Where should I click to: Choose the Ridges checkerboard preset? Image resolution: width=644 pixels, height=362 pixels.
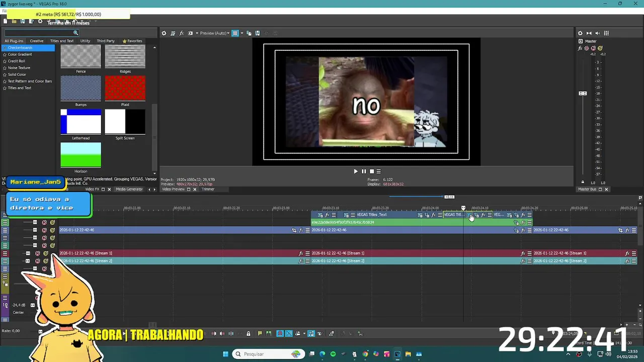coord(125,57)
